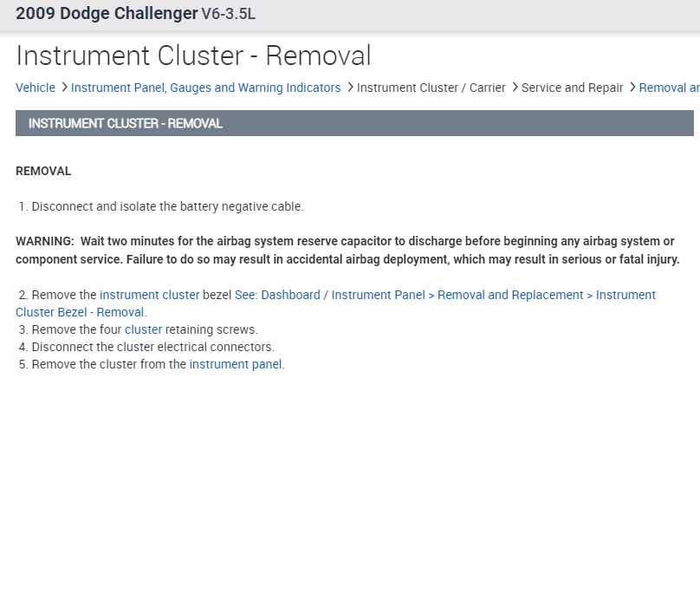Open the 'instrument panel' link in step 5

click(236, 364)
